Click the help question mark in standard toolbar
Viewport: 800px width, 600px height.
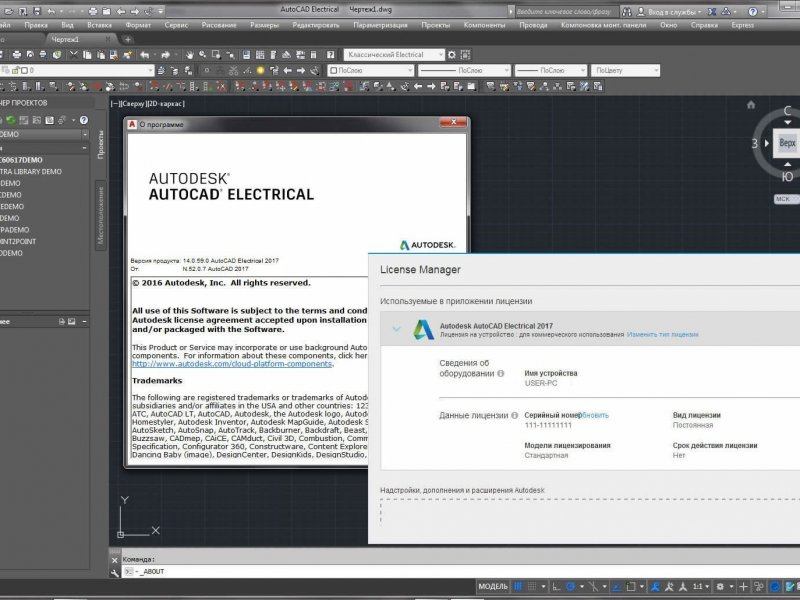click(x=331, y=55)
